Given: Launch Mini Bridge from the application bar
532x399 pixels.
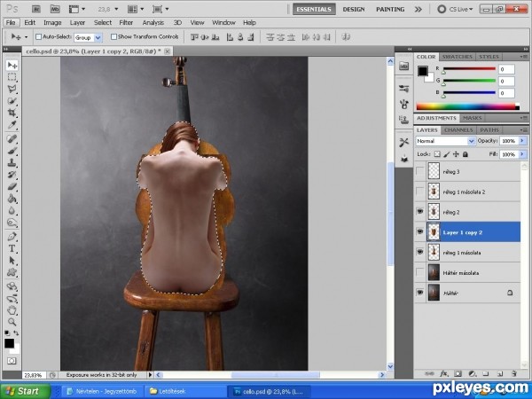Looking at the screenshot, I should pyautogui.click(x=55, y=9).
